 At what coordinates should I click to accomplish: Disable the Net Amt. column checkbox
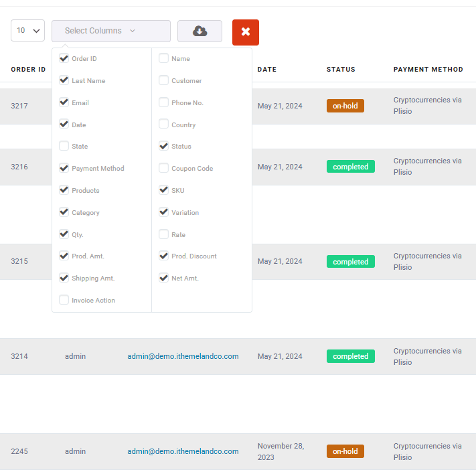tap(163, 278)
